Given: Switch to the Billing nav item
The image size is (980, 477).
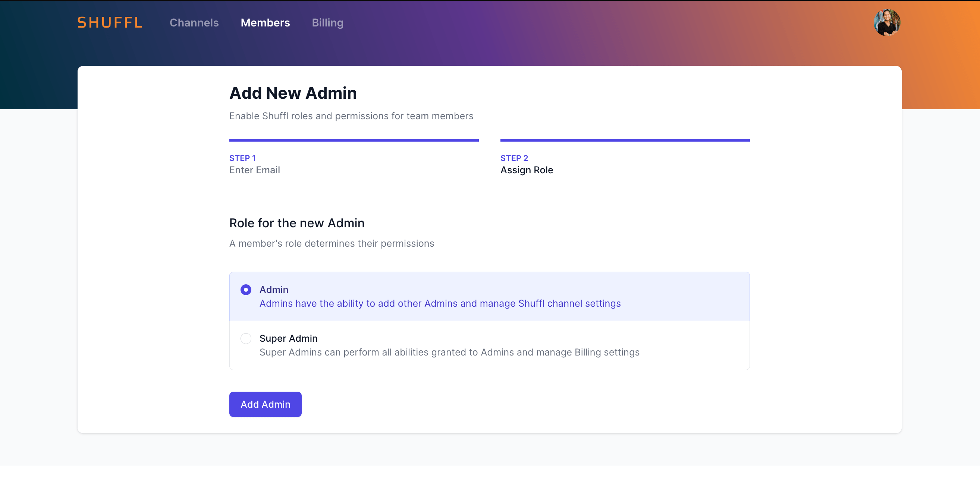Looking at the screenshot, I should click(x=327, y=23).
